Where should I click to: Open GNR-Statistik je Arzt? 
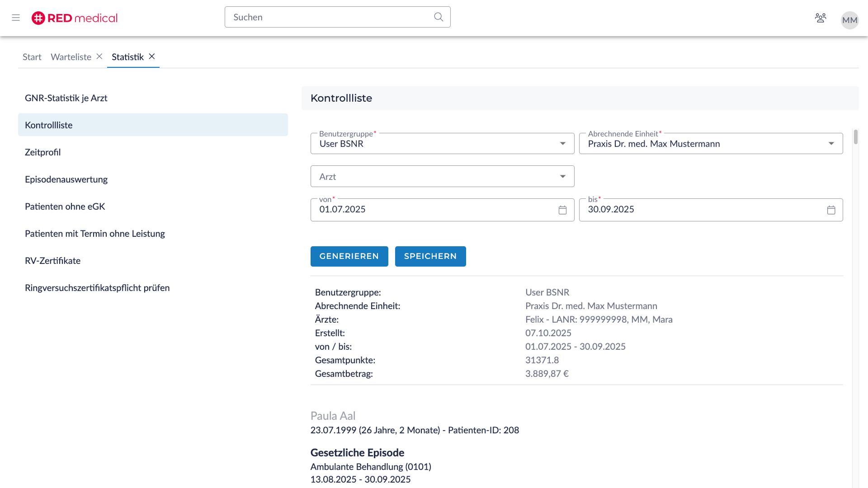tap(66, 98)
